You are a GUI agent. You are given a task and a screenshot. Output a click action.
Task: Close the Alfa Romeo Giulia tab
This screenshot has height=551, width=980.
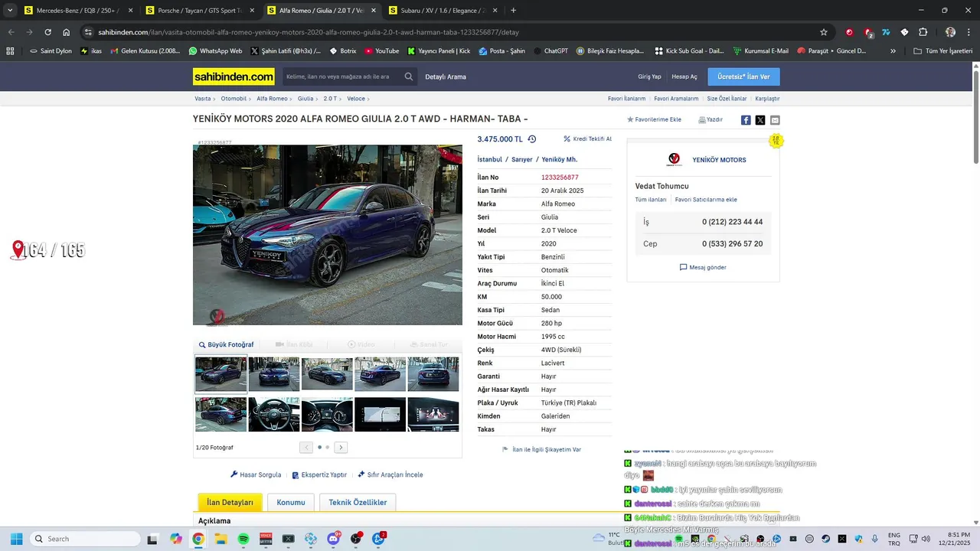coord(374,11)
